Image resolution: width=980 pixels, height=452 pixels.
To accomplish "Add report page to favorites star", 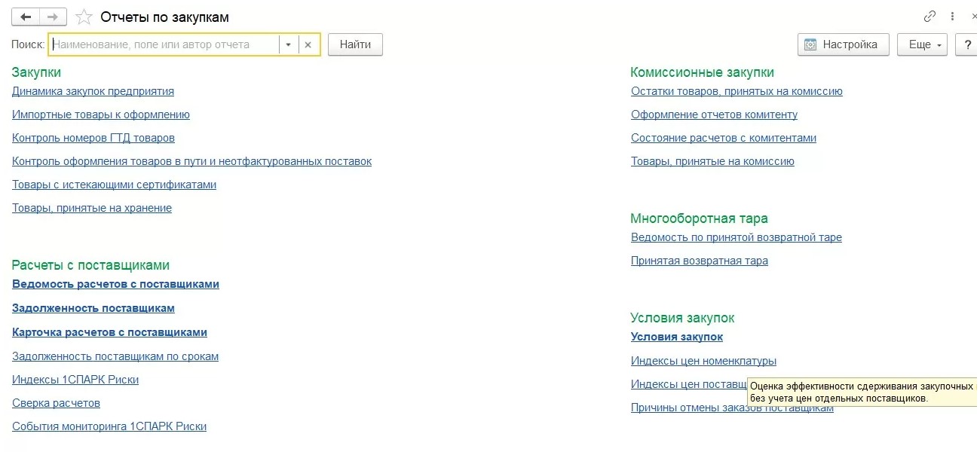I will coord(84,17).
